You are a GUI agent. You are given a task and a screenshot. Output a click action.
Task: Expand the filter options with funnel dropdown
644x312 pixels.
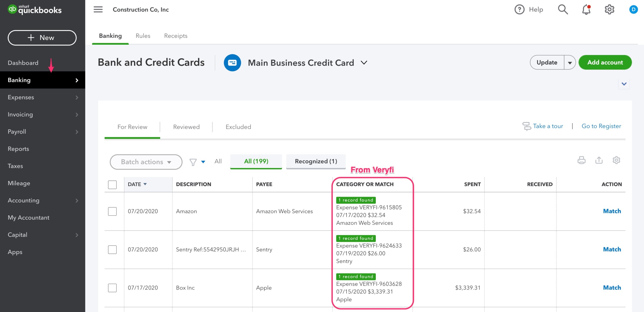click(202, 162)
